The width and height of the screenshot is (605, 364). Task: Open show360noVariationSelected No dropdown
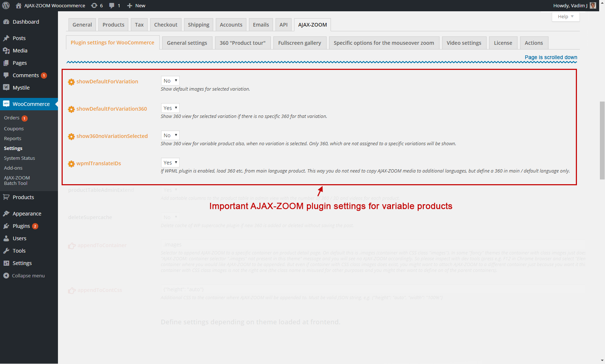click(x=170, y=135)
